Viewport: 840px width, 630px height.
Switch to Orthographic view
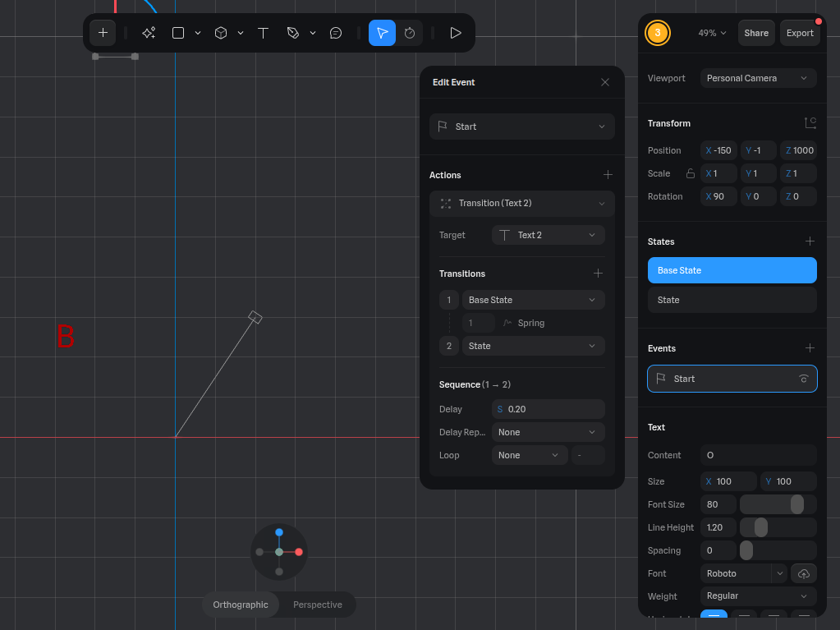coord(241,605)
